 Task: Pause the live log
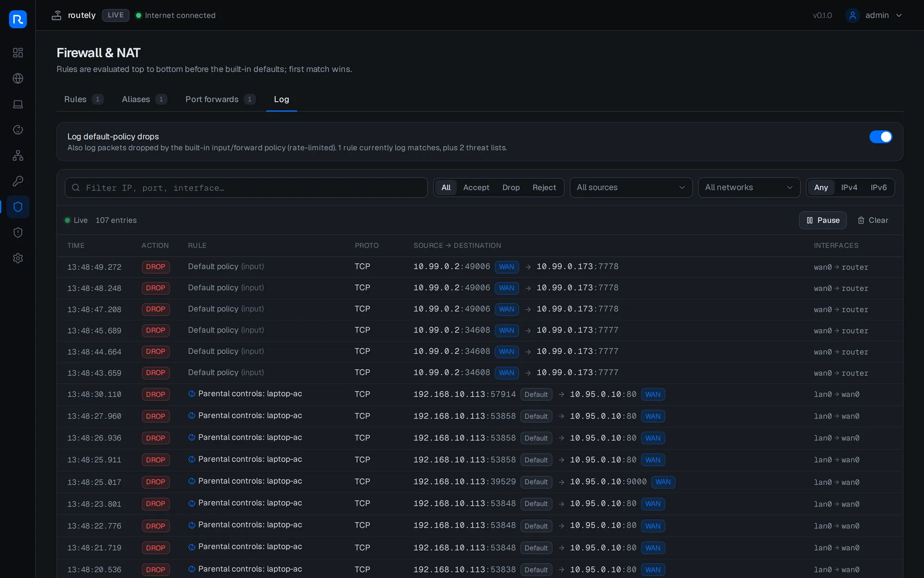point(822,221)
